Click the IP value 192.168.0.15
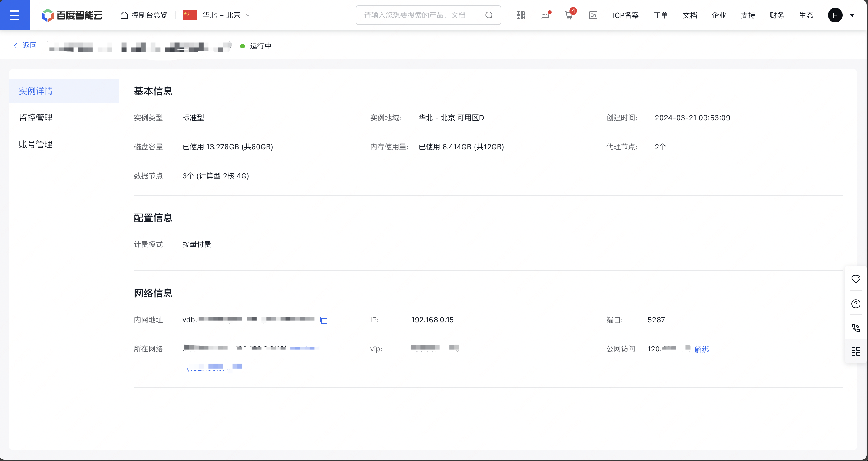868x461 pixels. (x=432, y=320)
